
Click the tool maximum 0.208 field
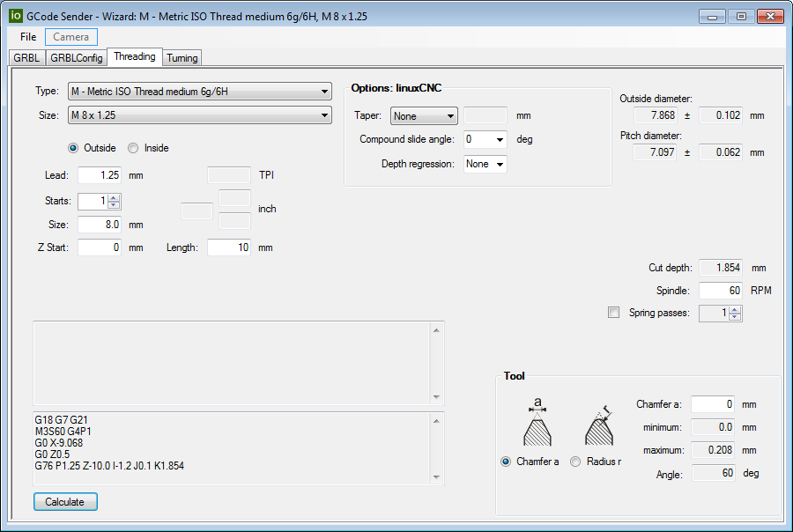[713, 450]
